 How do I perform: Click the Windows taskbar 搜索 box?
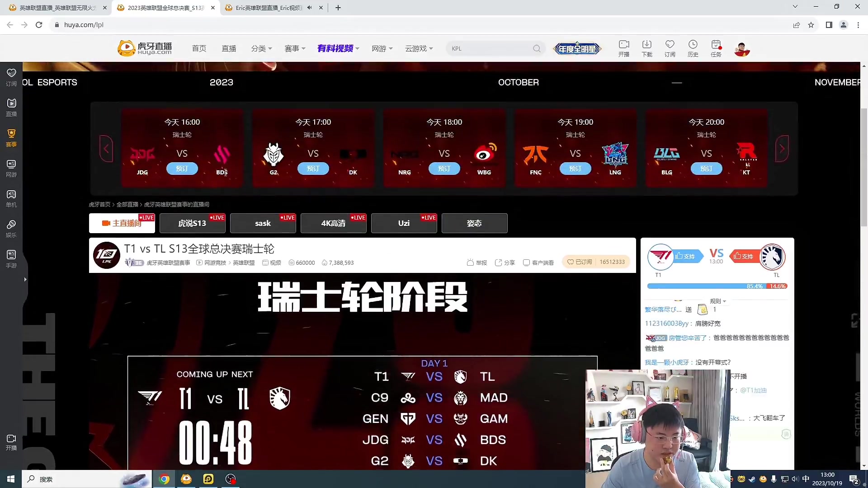[x=86, y=479]
